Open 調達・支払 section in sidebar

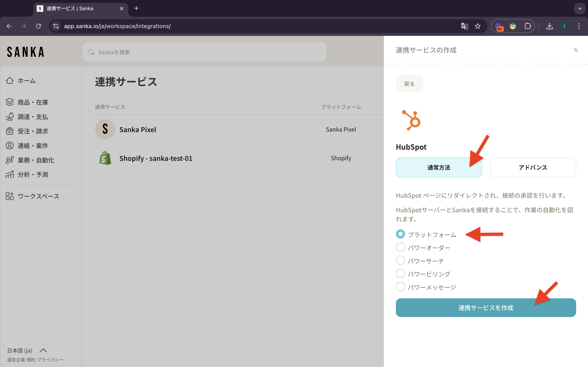click(x=32, y=117)
